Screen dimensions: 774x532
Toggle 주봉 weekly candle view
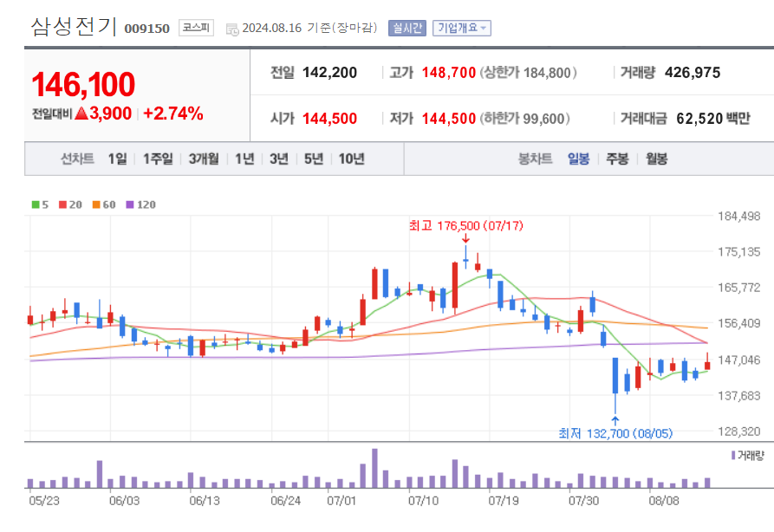[615, 159]
